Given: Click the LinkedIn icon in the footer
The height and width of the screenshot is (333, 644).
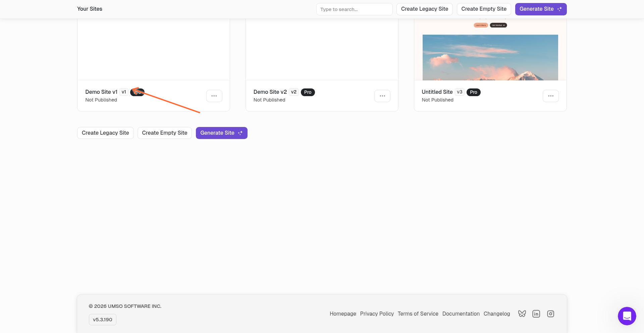Looking at the screenshot, I should (536, 314).
